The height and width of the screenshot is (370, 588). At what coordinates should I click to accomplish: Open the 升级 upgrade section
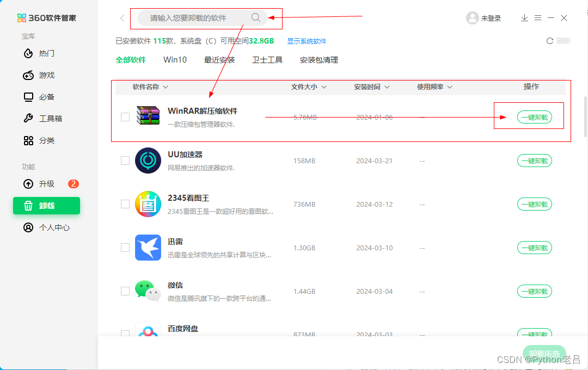click(x=39, y=184)
